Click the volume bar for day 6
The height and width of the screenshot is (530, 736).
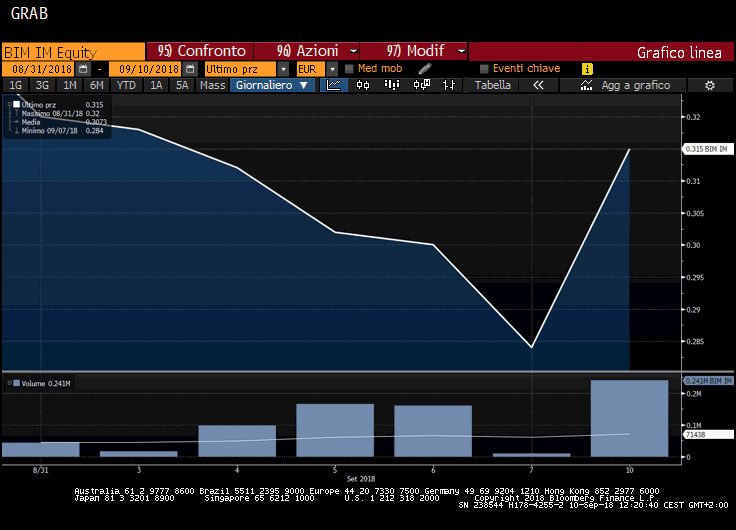coord(433,431)
